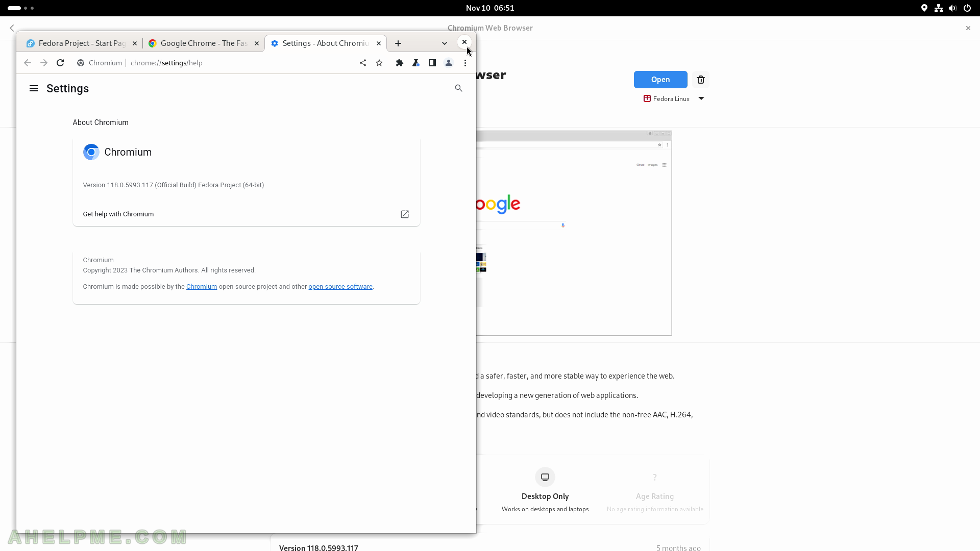Open Chrome Labs flask icon

pyautogui.click(x=416, y=63)
